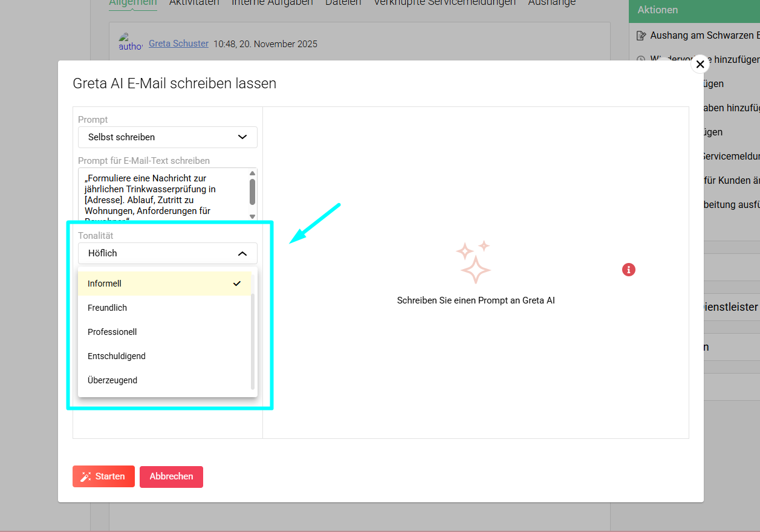
Task: Close the Greta AI email dialog
Action: [700, 64]
